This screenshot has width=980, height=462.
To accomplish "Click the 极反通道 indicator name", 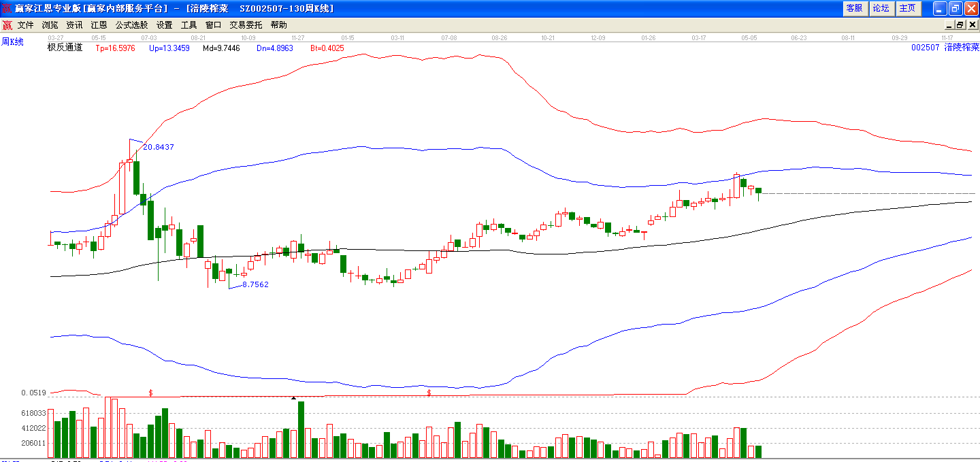I will coord(65,48).
